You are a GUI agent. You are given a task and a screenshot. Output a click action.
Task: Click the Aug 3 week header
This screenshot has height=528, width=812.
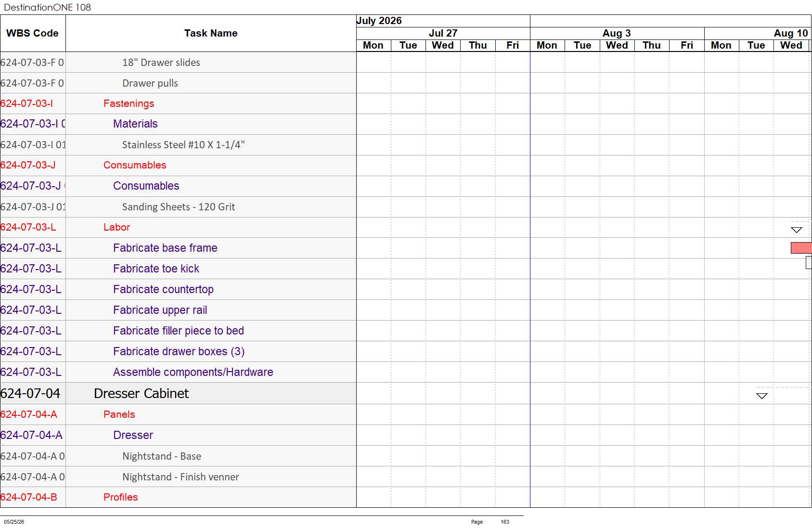point(617,33)
